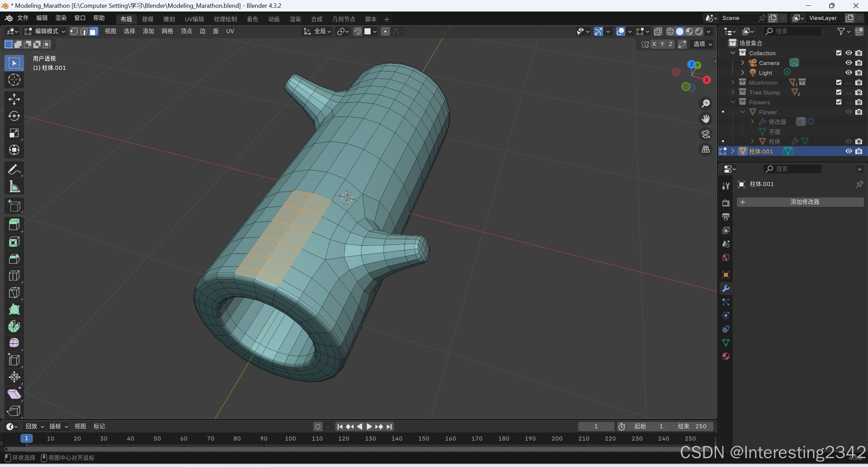Disable render for Light object
This screenshot has height=467, width=868.
click(x=859, y=73)
